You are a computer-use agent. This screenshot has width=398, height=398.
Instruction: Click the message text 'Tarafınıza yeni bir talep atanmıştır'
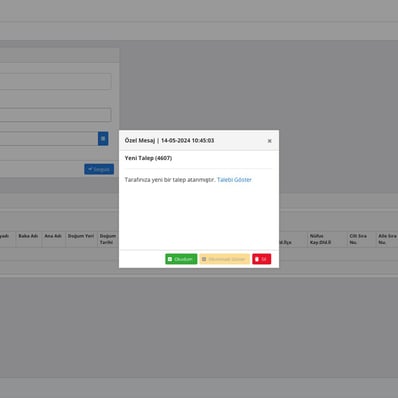tap(170, 180)
